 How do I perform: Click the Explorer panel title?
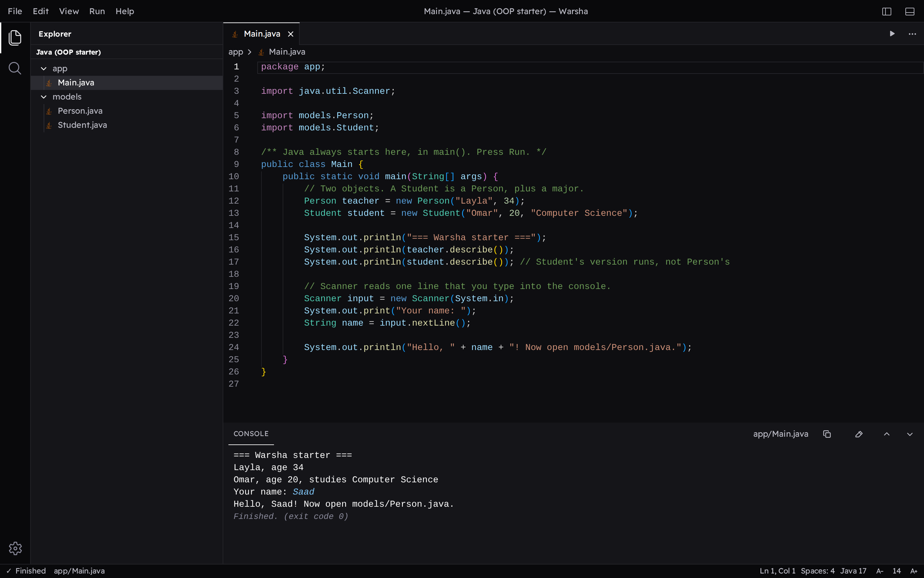[55, 34]
